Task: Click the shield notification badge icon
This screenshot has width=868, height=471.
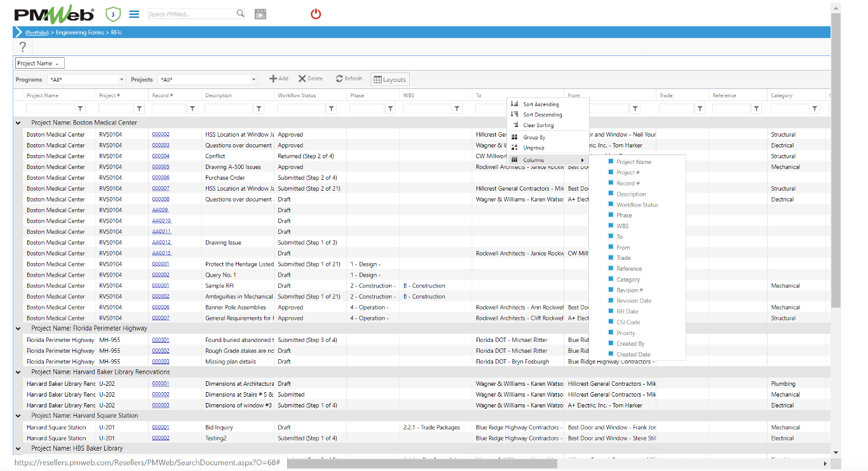Action: (x=112, y=14)
